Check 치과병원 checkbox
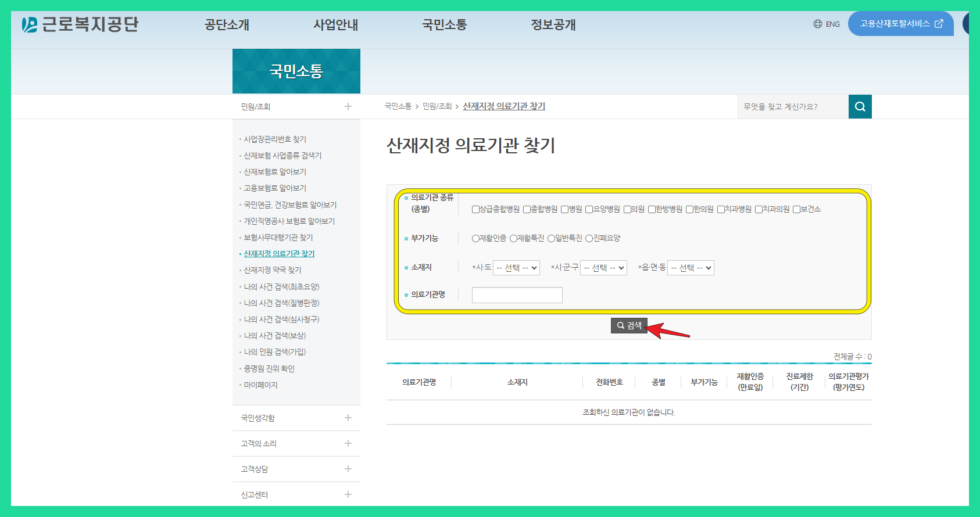Viewport: 980px width, 517px height. click(x=721, y=209)
